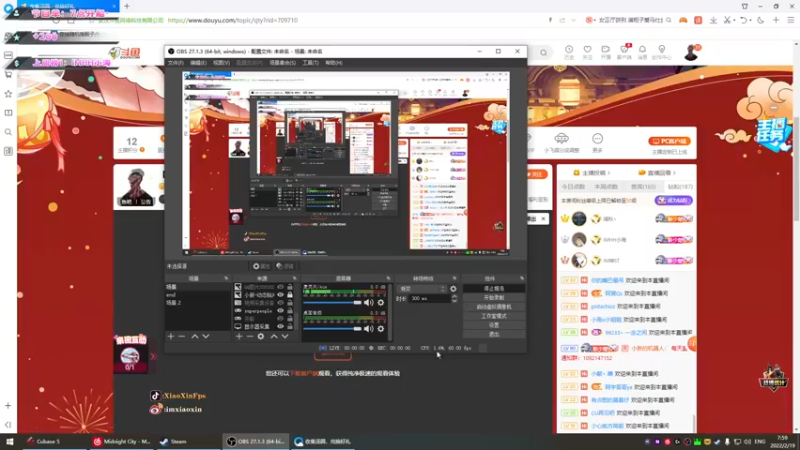Toggle lock on 显示器采集 source
This screenshot has height=450, width=800.
(290, 326)
